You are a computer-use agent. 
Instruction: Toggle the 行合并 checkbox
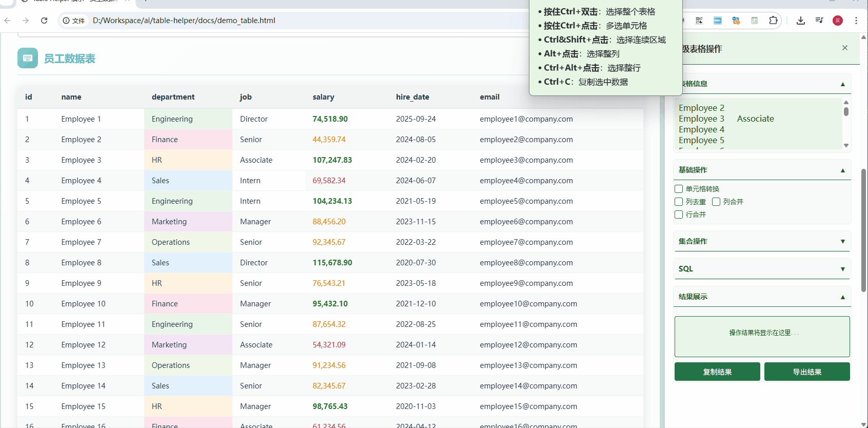[679, 215]
